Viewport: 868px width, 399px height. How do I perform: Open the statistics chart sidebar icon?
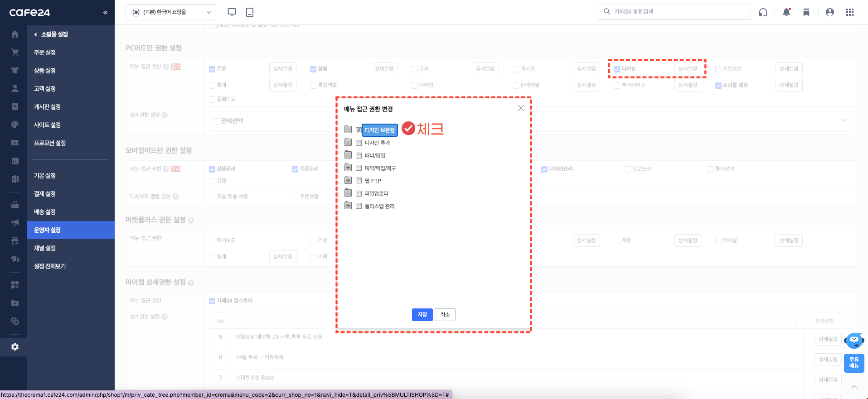click(x=15, y=161)
